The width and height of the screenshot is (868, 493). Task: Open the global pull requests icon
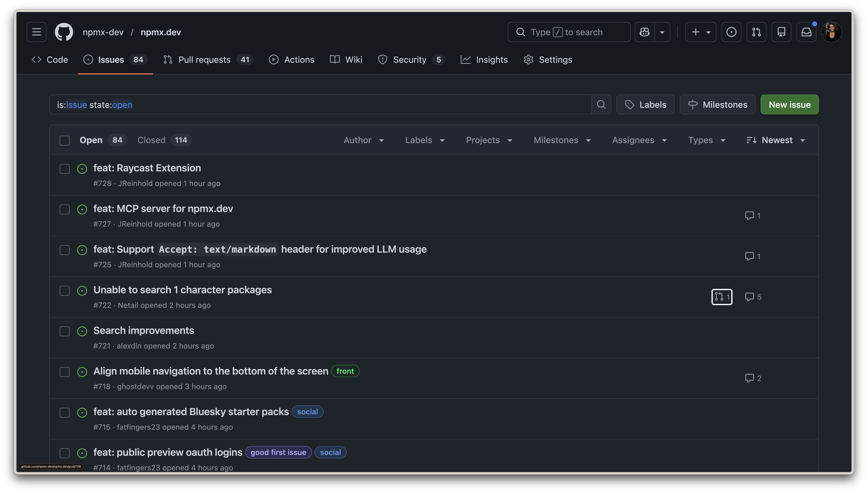(756, 32)
